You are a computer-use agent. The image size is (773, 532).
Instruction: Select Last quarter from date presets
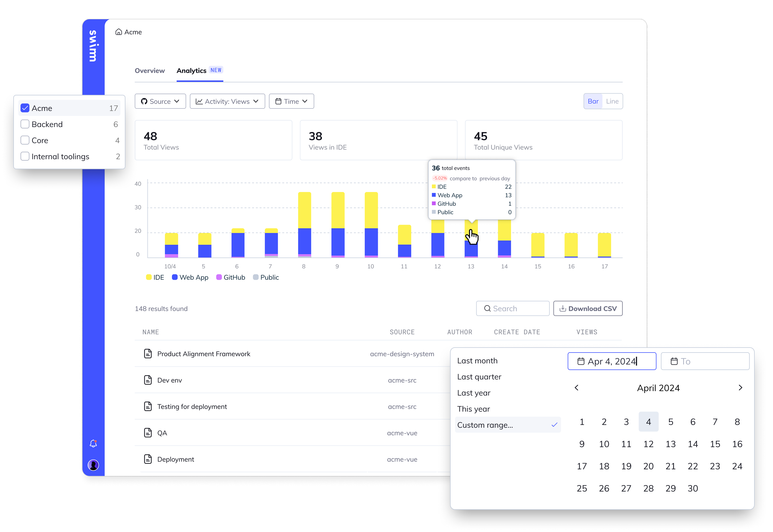point(479,377)
